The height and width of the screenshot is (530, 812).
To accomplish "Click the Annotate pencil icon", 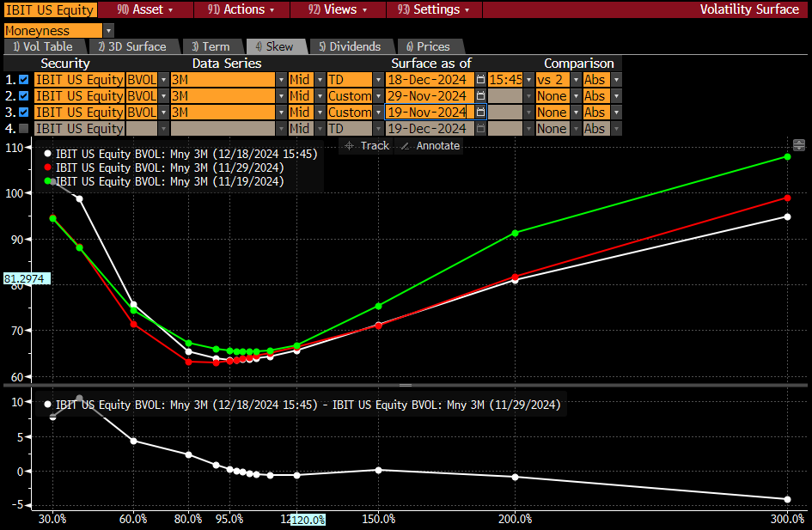I will [405, 146].
